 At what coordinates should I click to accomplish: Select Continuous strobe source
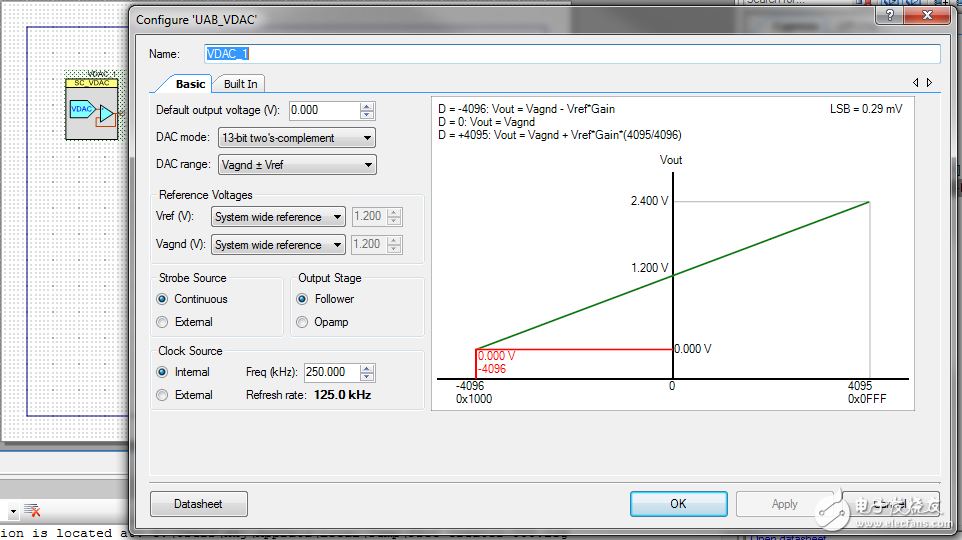[162, 299]
